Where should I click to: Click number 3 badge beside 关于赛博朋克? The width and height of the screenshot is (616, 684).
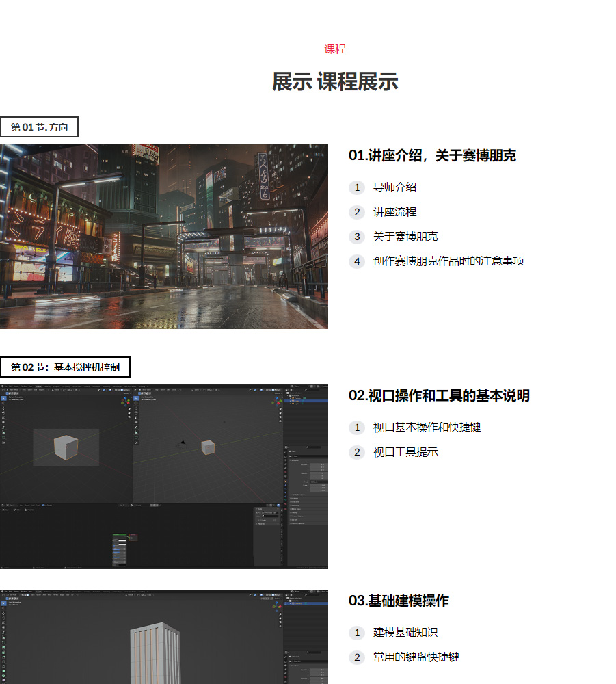357,237
